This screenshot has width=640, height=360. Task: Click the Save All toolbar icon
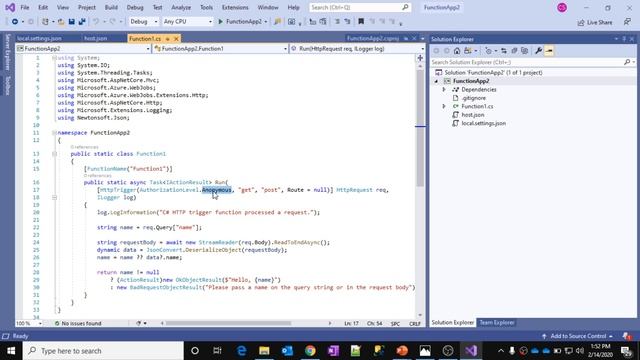tap(82, 22)
